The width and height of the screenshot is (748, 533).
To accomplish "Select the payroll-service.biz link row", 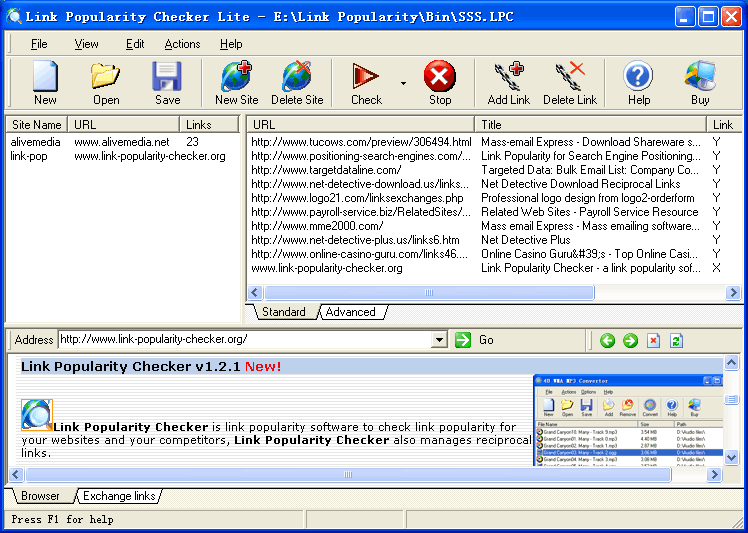I will click(x=494, y=212).
